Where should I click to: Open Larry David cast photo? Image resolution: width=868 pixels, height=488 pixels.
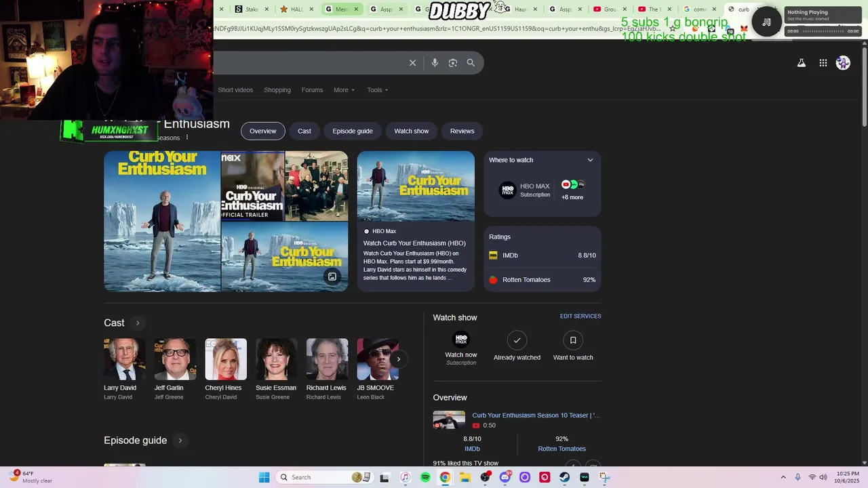[x=125, y=359]
